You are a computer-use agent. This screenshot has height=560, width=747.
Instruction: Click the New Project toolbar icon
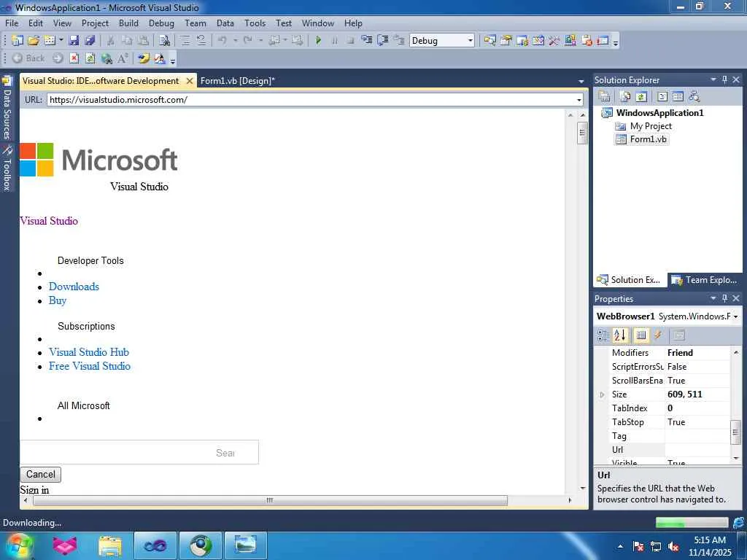coord(18,41)
